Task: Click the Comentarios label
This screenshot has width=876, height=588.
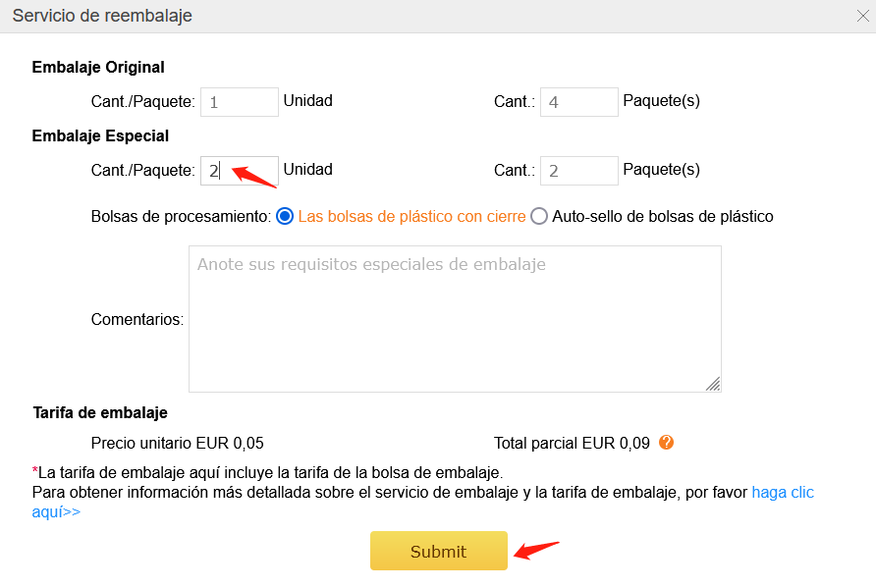Action: click(x=137, y=319)
